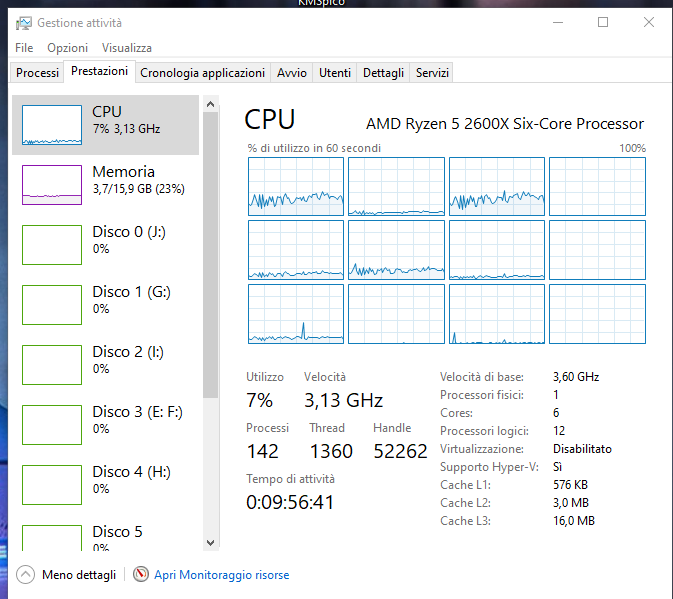
Task: Click the middle row's second logical processor graph
Action: [396, 250]
